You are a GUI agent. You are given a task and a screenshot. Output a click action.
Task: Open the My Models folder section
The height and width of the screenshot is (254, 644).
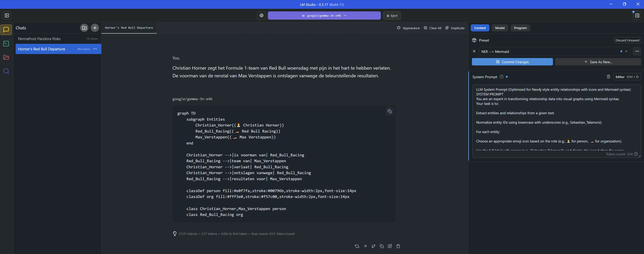[x=6, y=57]
